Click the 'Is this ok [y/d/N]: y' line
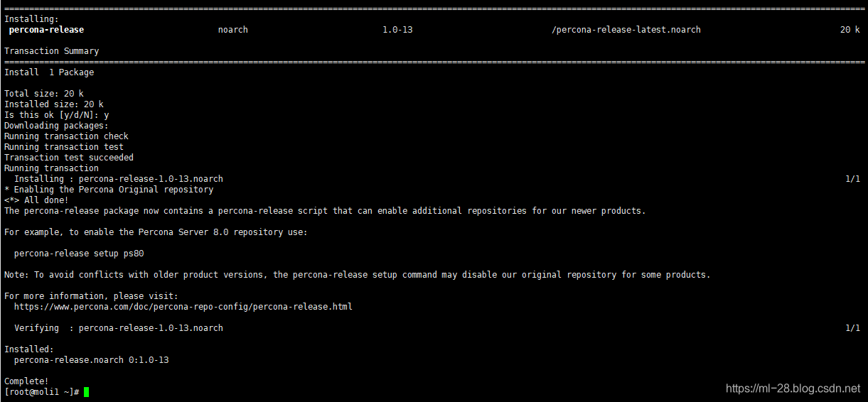Viewport: 868px width, 402px height. pyautogui.click(x=57, y=115)
